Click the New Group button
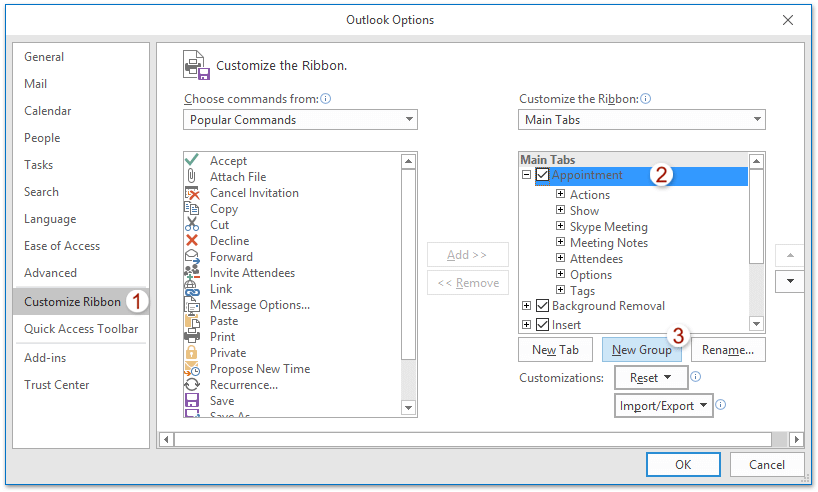The image size is (818, 492). click(x=642, y=350)
